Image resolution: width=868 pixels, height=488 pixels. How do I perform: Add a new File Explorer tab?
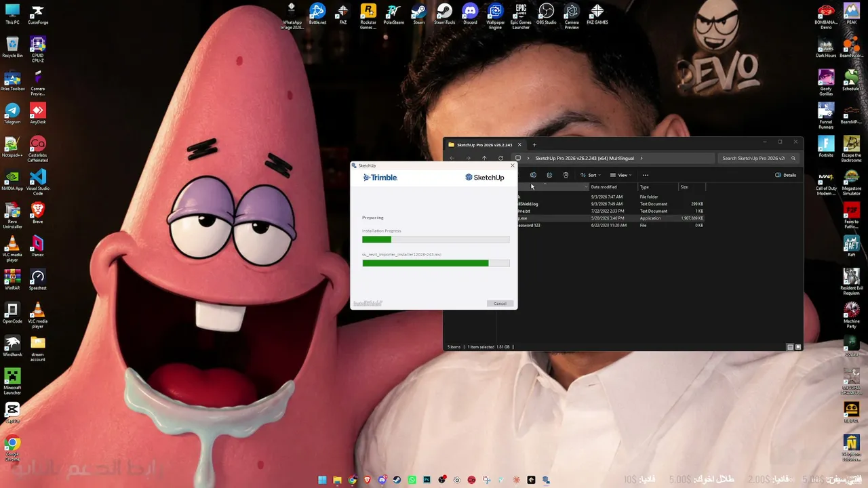[534, 144]
